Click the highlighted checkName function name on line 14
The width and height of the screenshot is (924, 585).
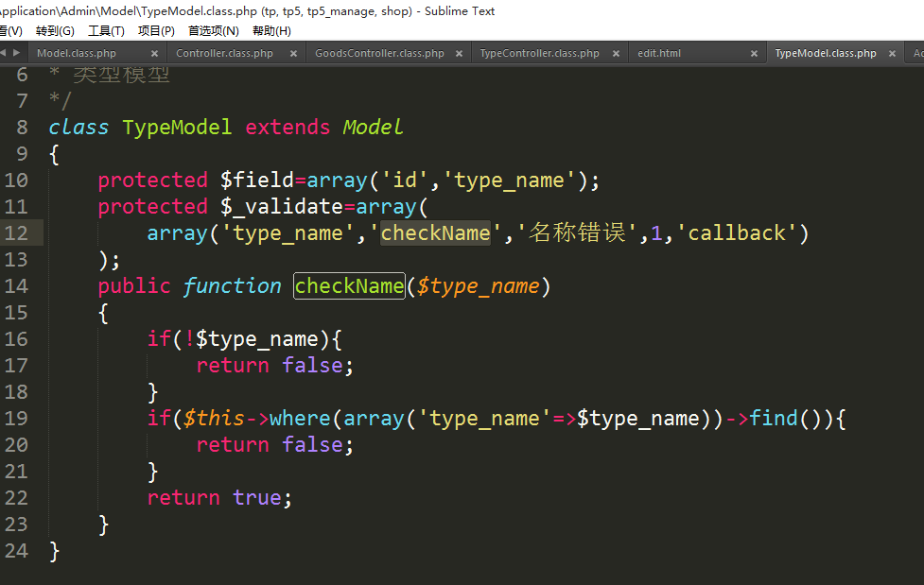pos(349,285)
